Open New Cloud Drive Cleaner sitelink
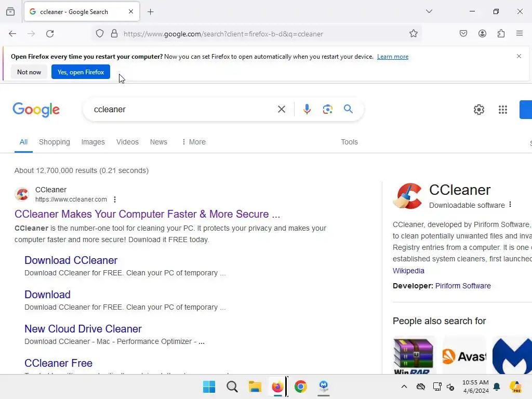532x399 pixels. pyautogui.click(x=83, y=329)
